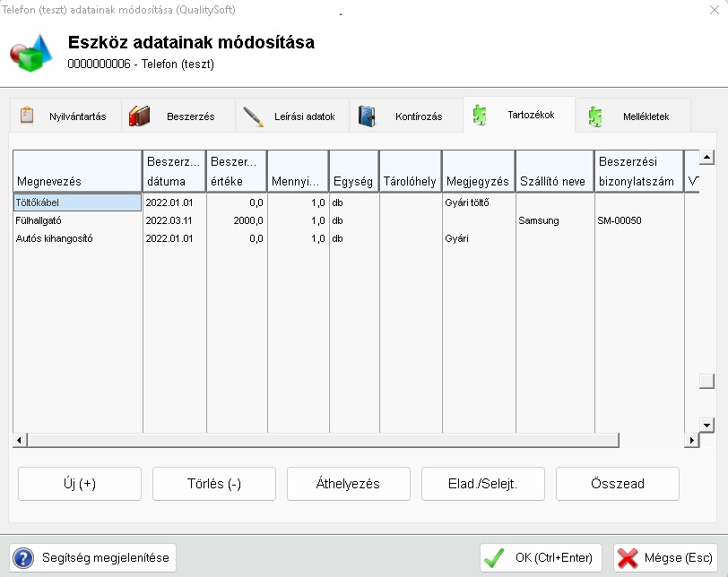
Task: Select the Fülhallgató row name cell
Action: [x=77, y=220]
